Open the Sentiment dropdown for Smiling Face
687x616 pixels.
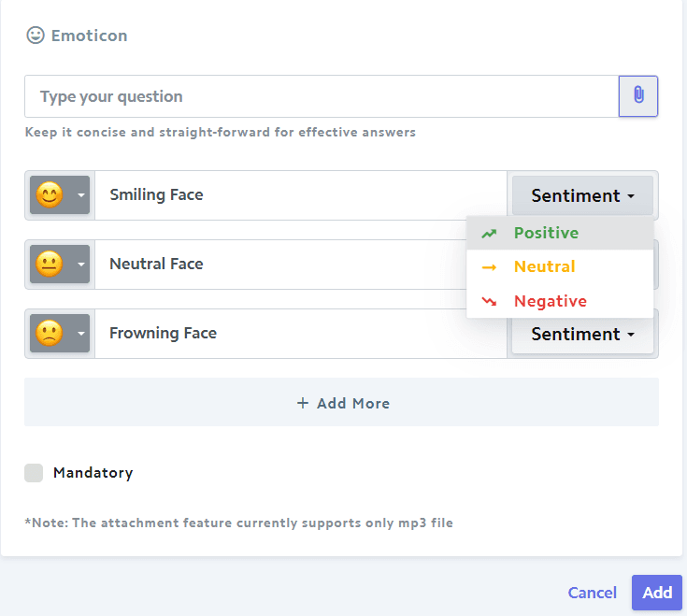[x=582, y=195]
